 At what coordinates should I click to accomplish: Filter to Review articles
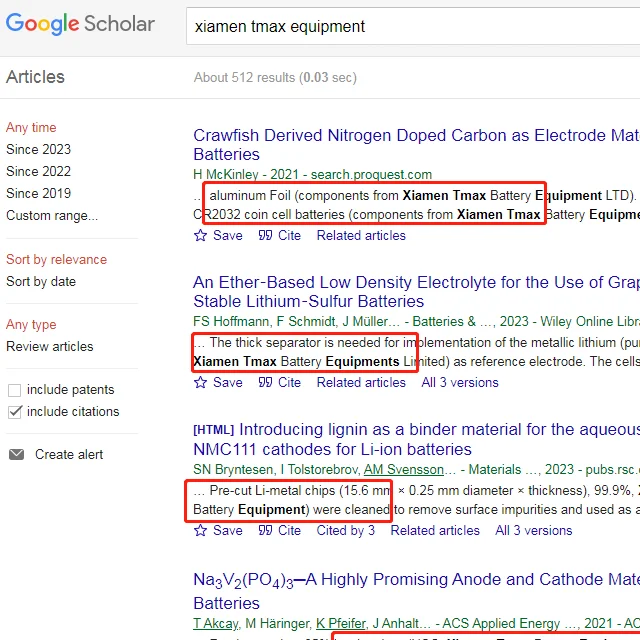[50, 347]
